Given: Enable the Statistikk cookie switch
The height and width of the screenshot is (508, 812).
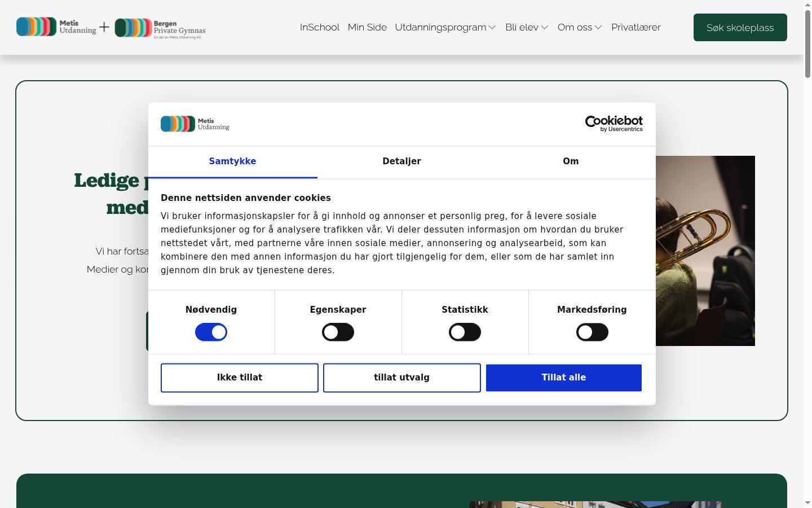Looking at the screenshot, I should click(x=465, y=332).
